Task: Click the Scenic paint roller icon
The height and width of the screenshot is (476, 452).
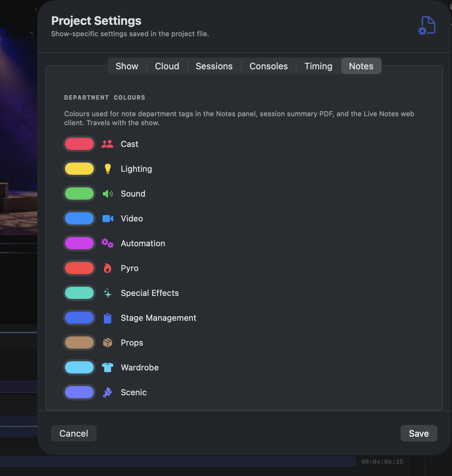Action: pos(108,392)
